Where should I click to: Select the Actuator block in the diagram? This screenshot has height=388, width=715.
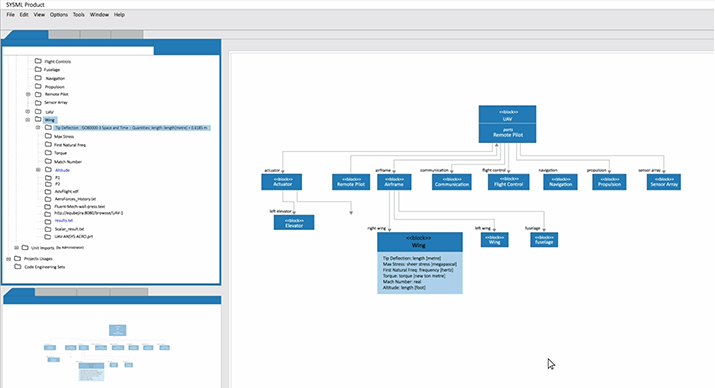click(282, 182)
